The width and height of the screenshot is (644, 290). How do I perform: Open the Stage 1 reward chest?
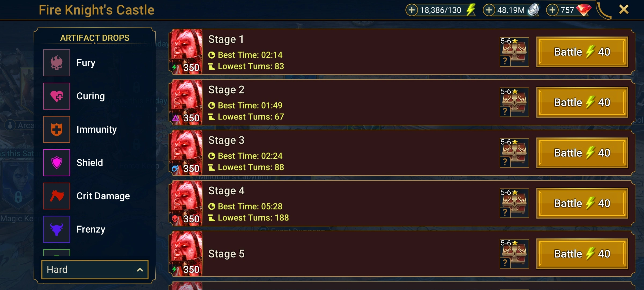[514, 52]
